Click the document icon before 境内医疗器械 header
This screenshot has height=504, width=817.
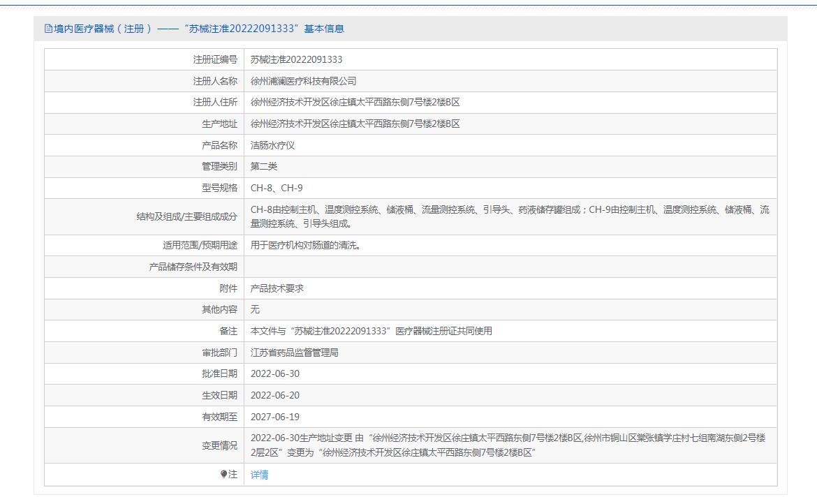click(48, 29)
